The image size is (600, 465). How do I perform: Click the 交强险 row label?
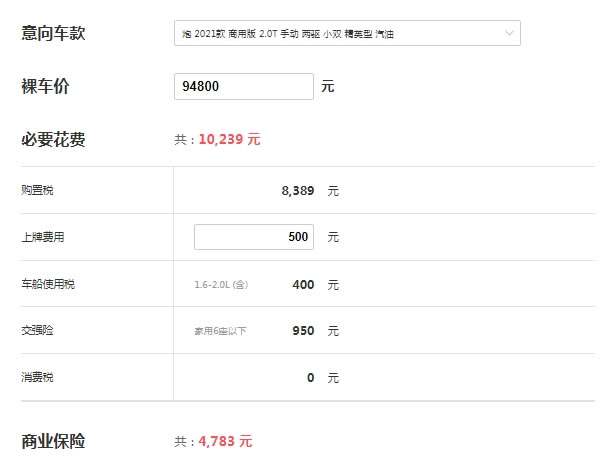[x=37, y=330]
